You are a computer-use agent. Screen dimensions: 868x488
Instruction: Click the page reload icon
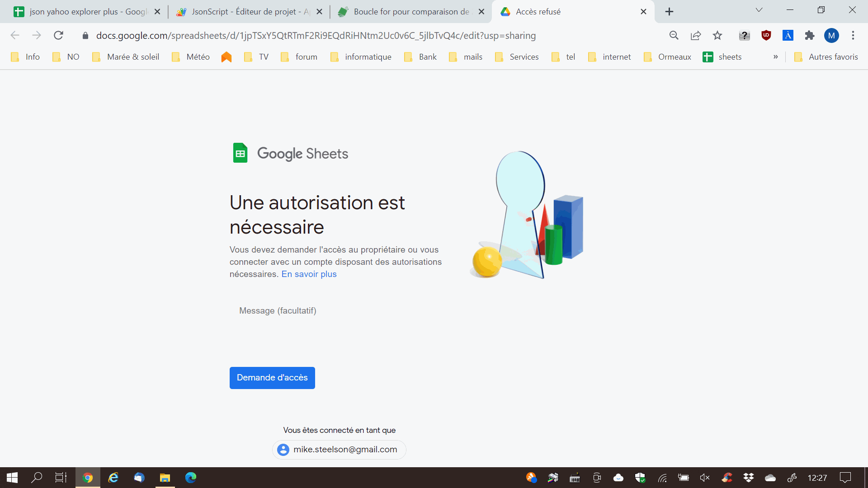pyautogui.click(x=58, y=35)
